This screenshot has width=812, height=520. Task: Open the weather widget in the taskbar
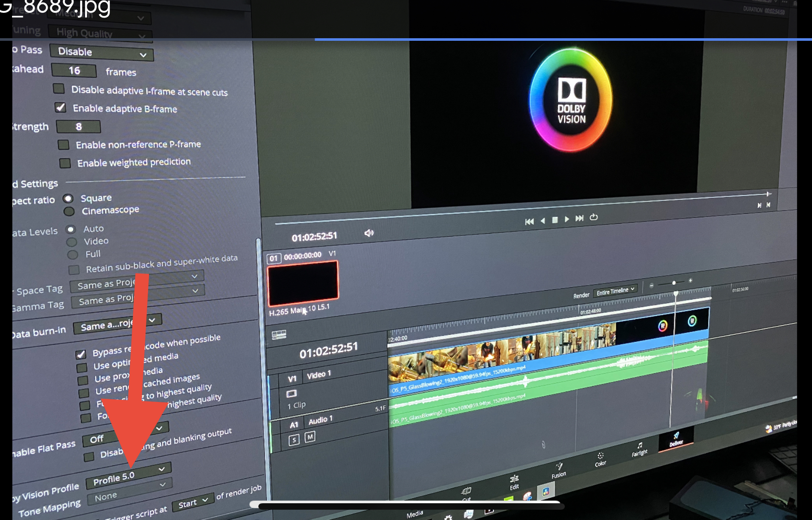point(781,426)
